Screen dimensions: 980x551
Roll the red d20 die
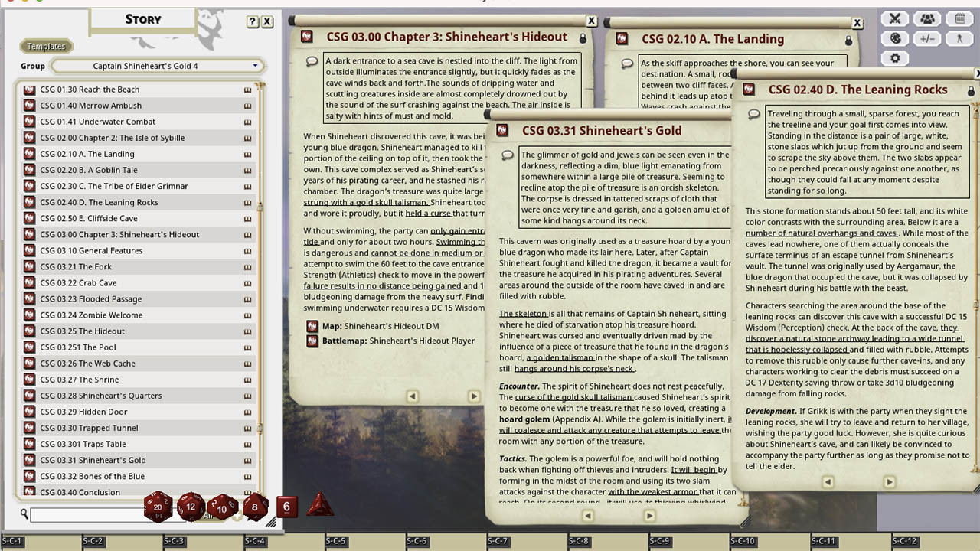[158, 506]
